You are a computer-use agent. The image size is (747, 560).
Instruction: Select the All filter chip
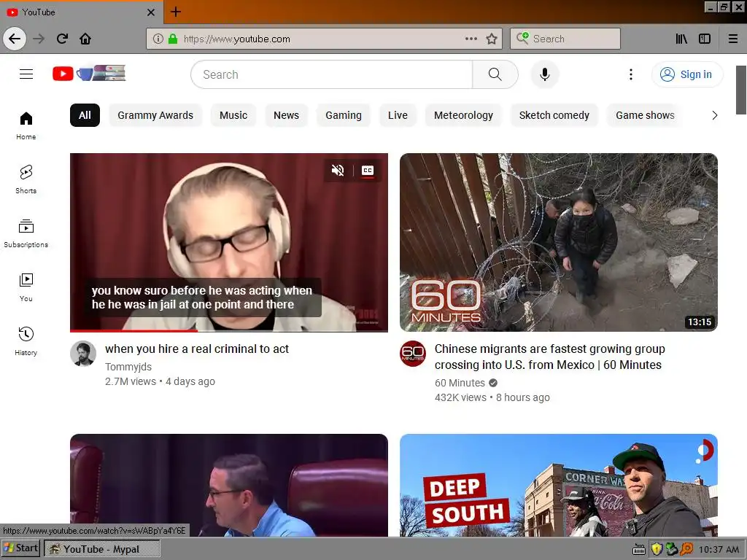coord(85,115)
